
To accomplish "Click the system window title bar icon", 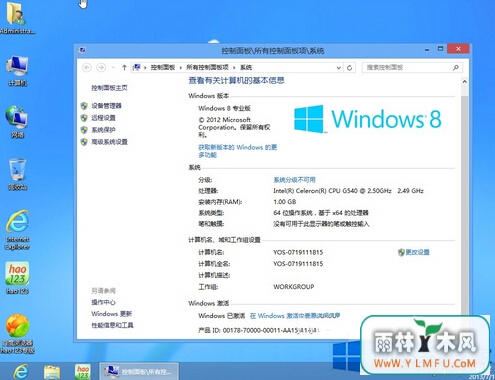I will click(x=82, y=50).
